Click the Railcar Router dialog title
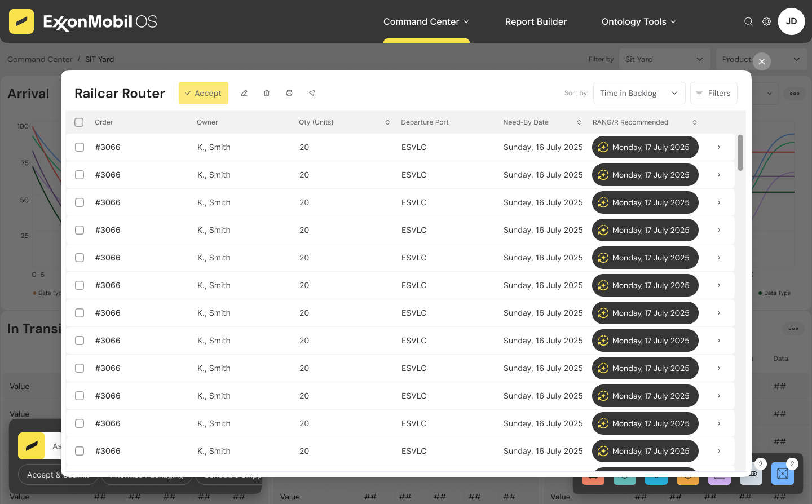The image size is (812, 504). [x=120, y=93]
